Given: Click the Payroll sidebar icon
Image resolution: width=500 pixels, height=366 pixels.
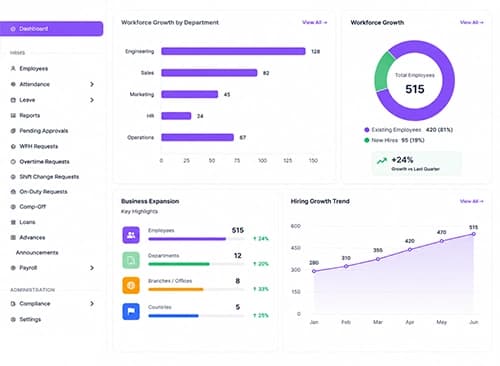Looking at the screenshot, I should [13, 268].
